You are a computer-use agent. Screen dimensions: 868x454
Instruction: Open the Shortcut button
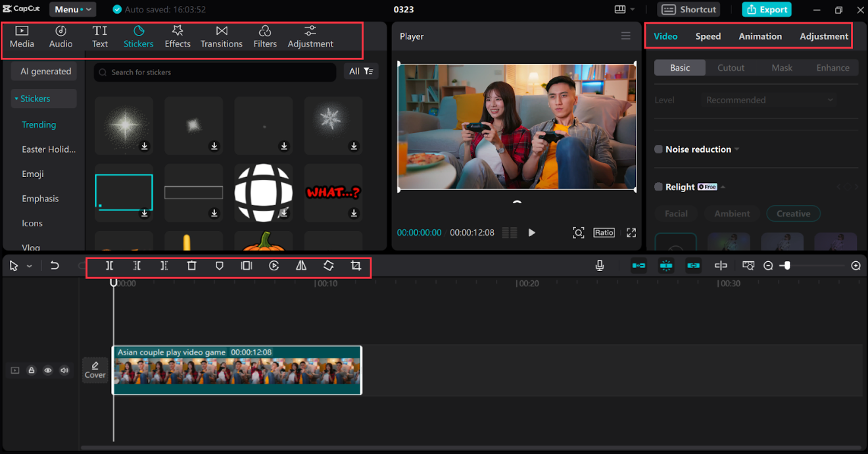coord(688,9)
